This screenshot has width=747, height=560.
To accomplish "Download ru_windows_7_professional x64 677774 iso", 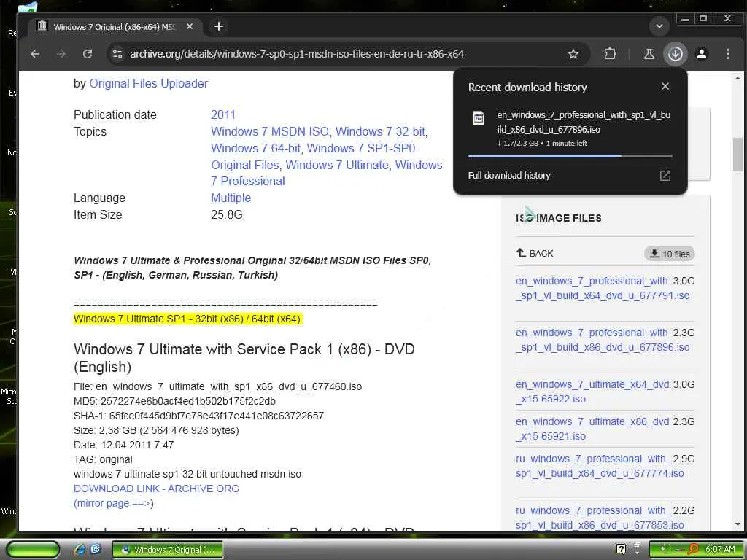I will click(x=600, y=466).
